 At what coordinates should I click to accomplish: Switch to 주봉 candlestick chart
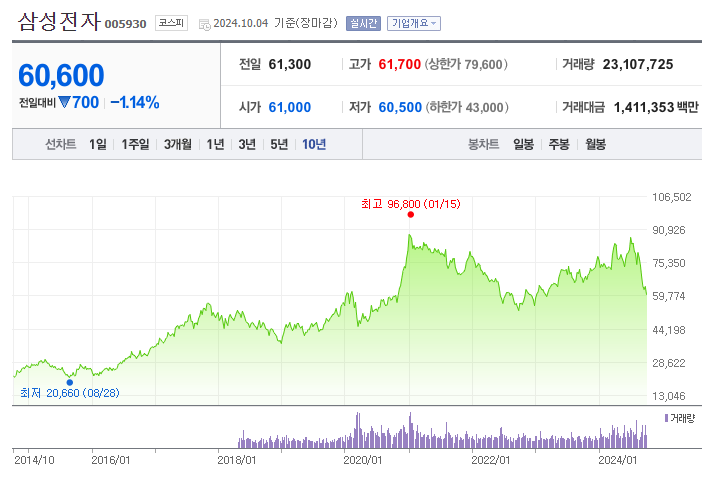click(559, 144)
